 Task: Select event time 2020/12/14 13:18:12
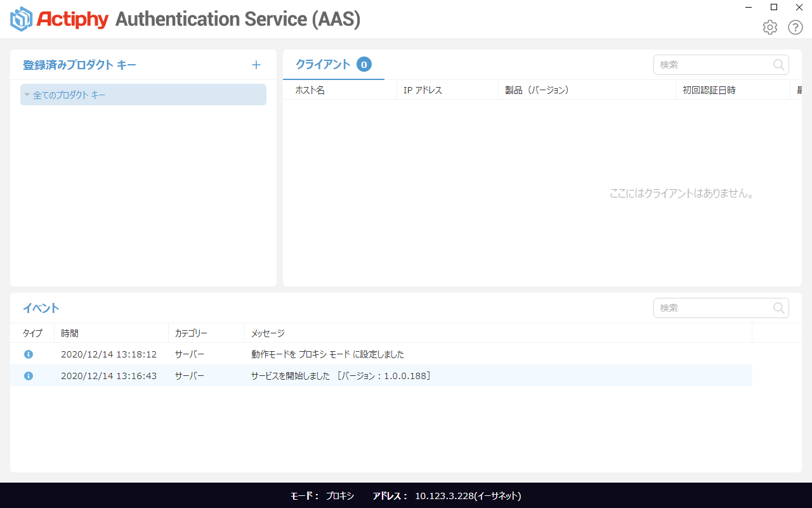point(108,354)
